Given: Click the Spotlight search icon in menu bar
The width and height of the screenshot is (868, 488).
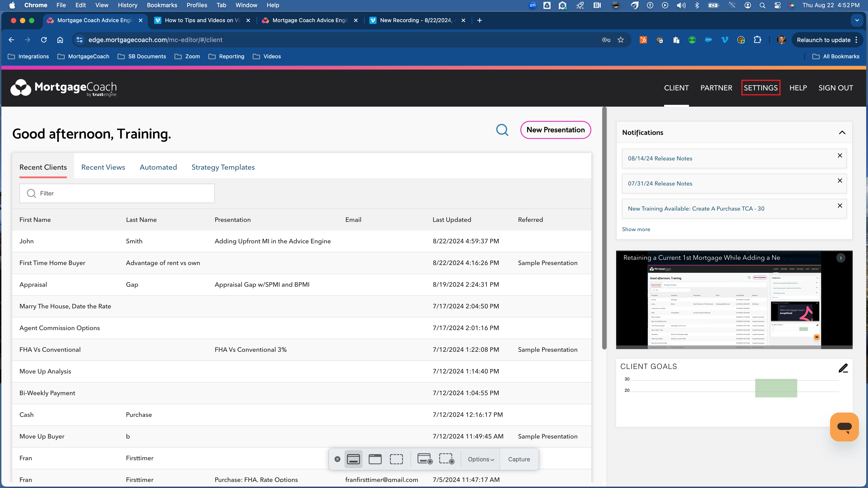Looking at the screenshot, I should pyautogui.click(x=762, y=5).
